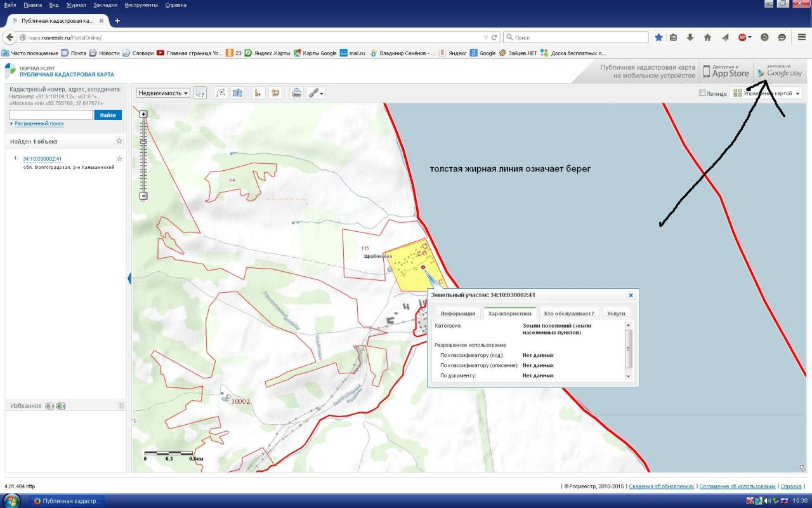Screen dimensions: 812x508
Task: Click the Google Play download badge
Action: pos(780,71)
